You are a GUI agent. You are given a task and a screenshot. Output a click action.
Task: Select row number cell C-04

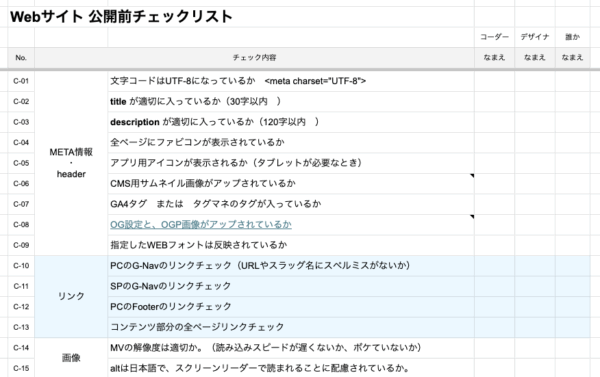21,143
